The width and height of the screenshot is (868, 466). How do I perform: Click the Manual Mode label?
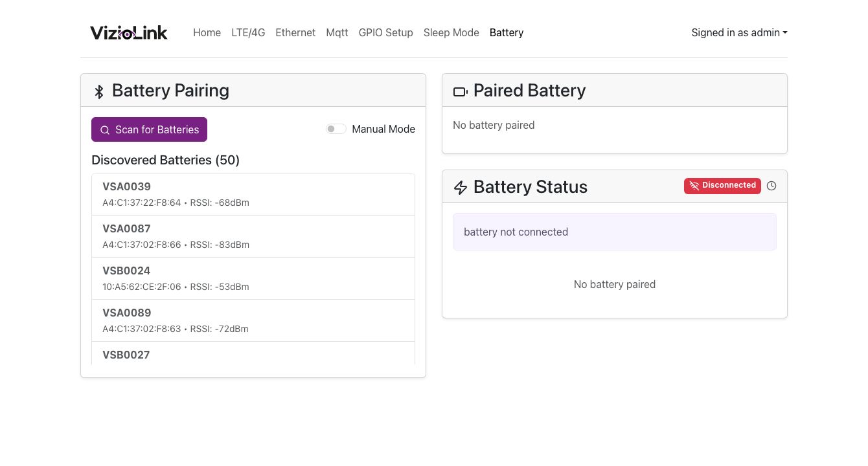[x=383, y=129]
